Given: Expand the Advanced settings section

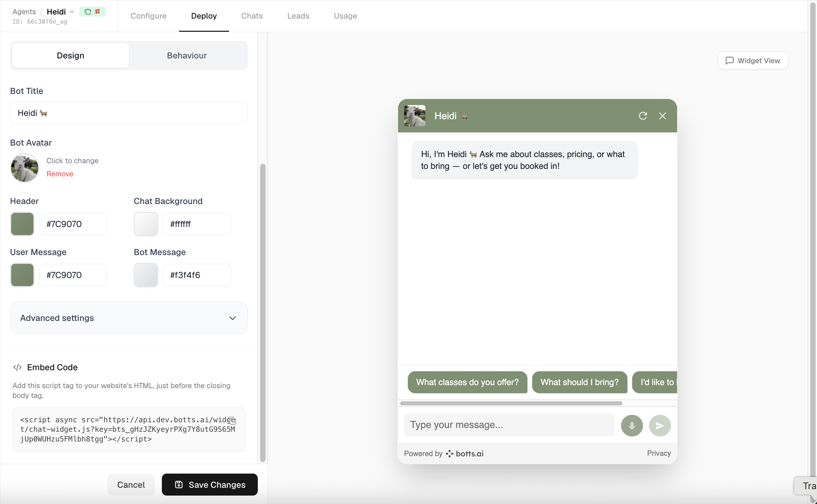Looking at the screenshot, I should pyautogui.click(x=129, y=318).
